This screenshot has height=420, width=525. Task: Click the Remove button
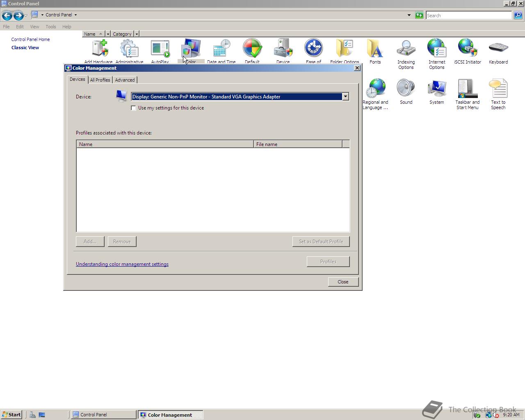tap(122, 242)
